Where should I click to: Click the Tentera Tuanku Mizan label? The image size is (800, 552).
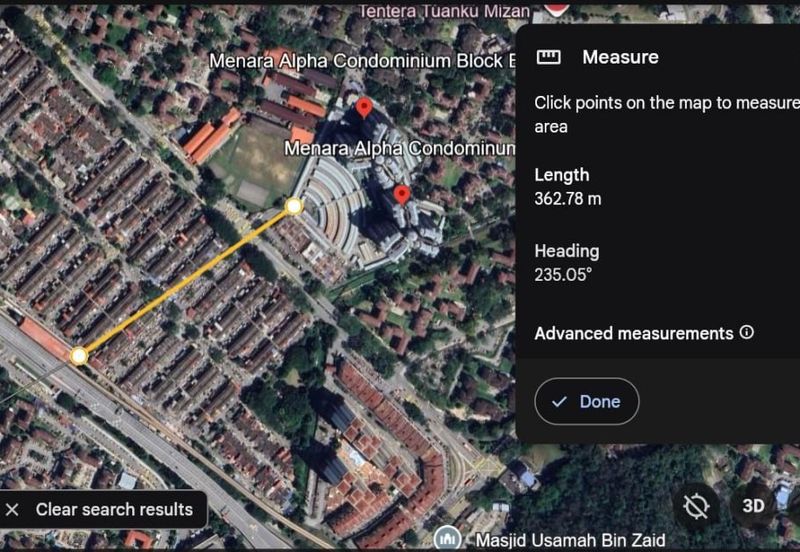tap(444, 11)
